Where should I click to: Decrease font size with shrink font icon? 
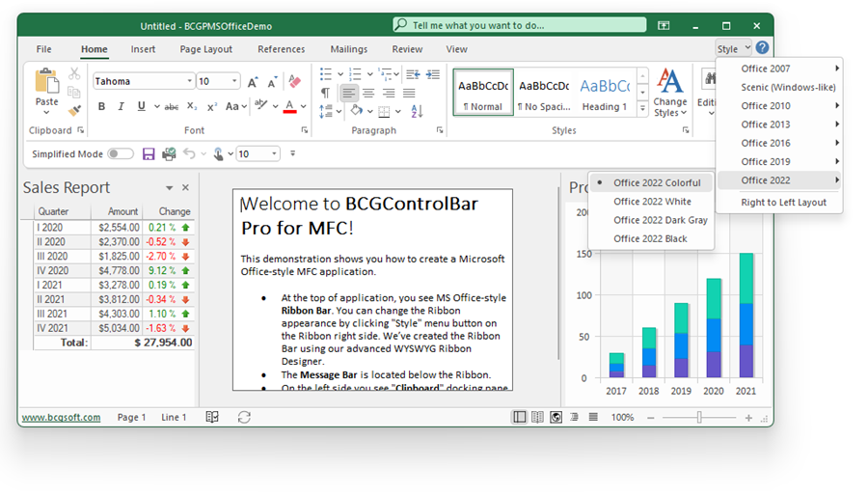coord(272,83)
